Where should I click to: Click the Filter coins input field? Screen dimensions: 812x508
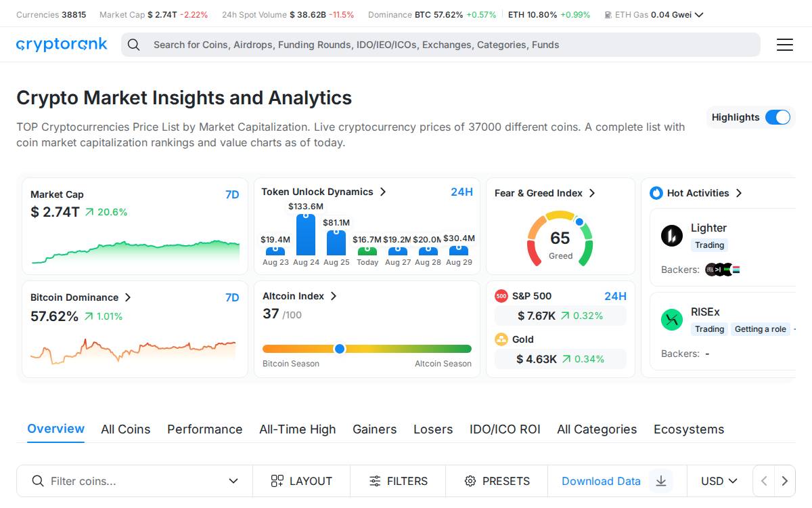pos(134,481)
